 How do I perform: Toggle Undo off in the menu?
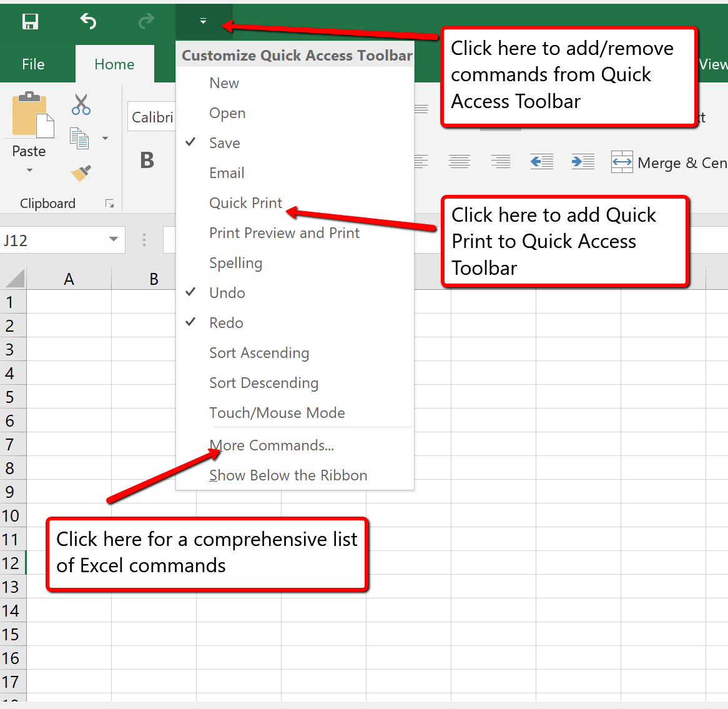[x=225, y=292]
